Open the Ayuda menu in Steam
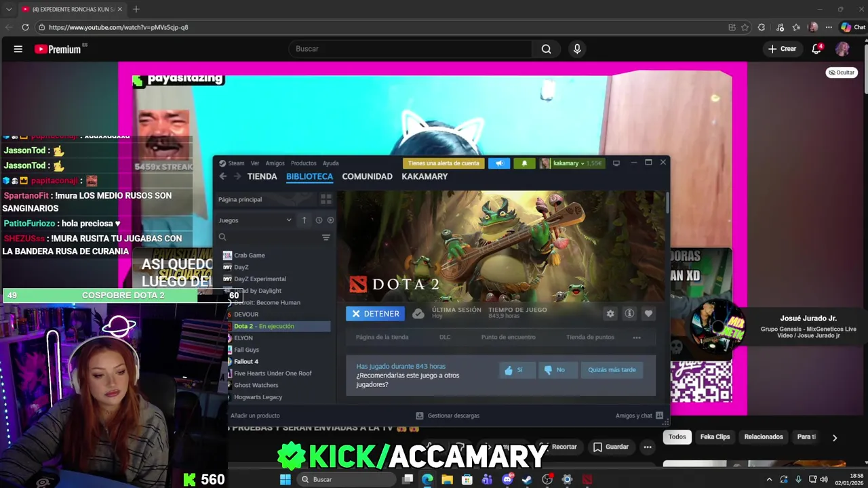The width and height of the screenshot is (868, 488). tap(330, 163)
